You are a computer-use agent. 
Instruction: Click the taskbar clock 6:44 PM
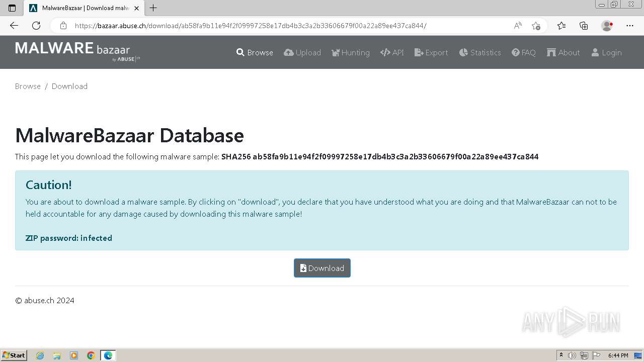coord(618,355)
